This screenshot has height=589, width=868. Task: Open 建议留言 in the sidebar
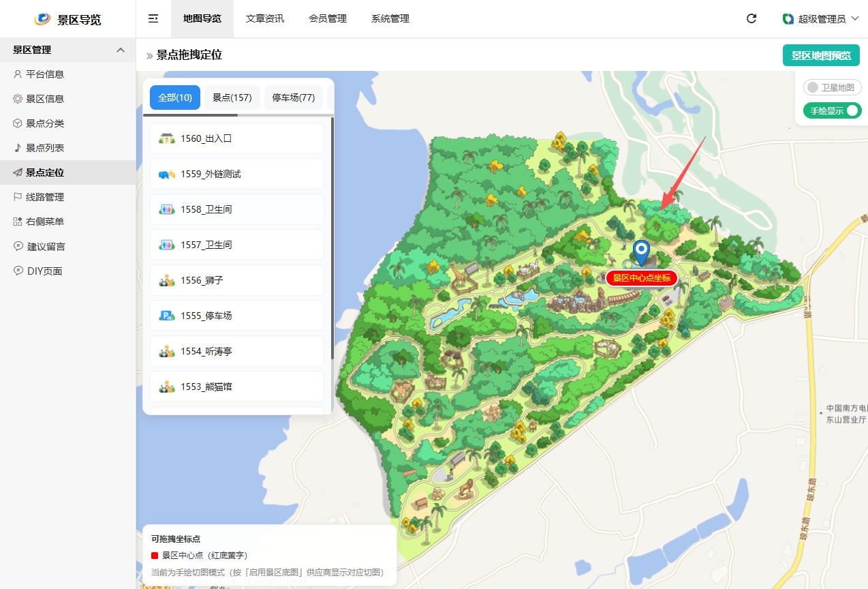tap(68, 246)
